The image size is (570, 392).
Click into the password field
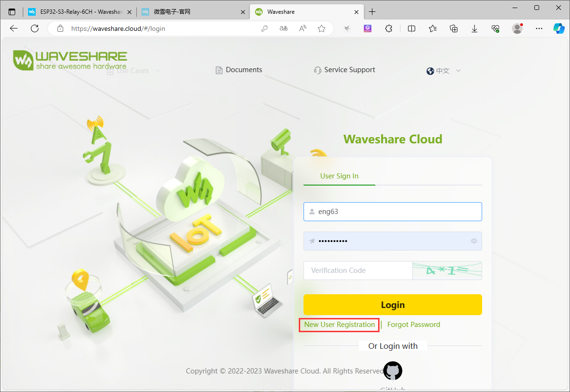coord(393,241)
